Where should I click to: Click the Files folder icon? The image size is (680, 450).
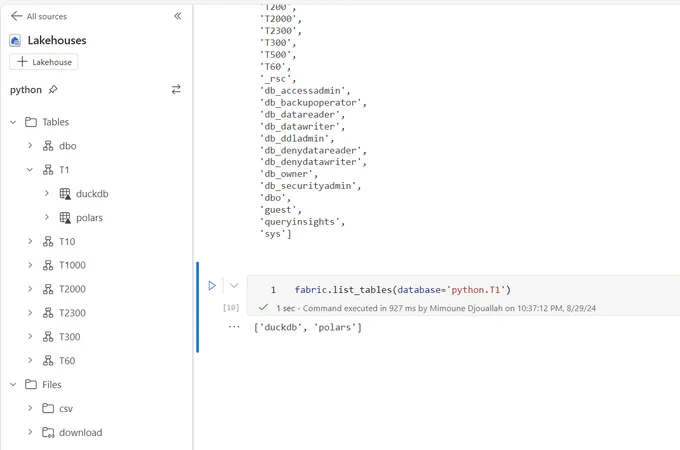pos(31,384)
